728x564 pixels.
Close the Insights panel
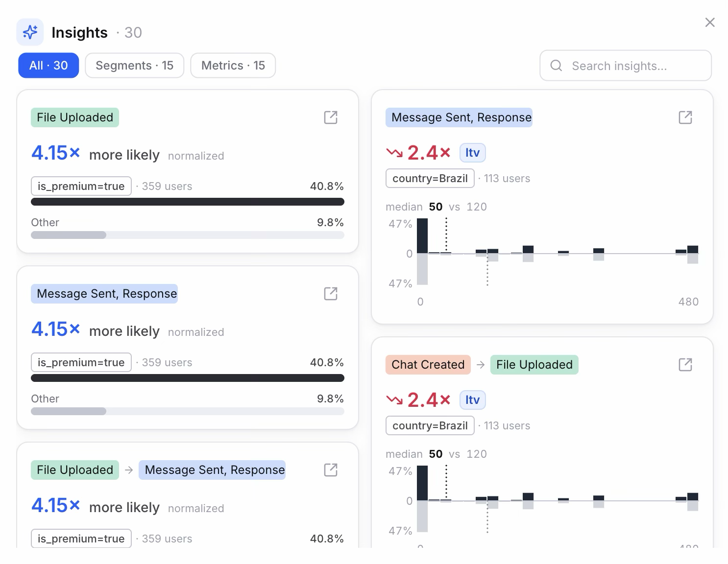710,23
